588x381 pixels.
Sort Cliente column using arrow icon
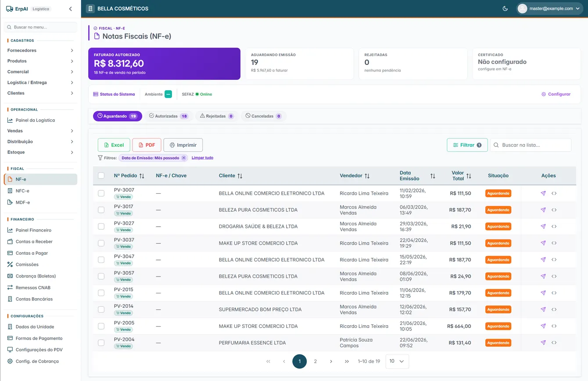coord(240,176)
